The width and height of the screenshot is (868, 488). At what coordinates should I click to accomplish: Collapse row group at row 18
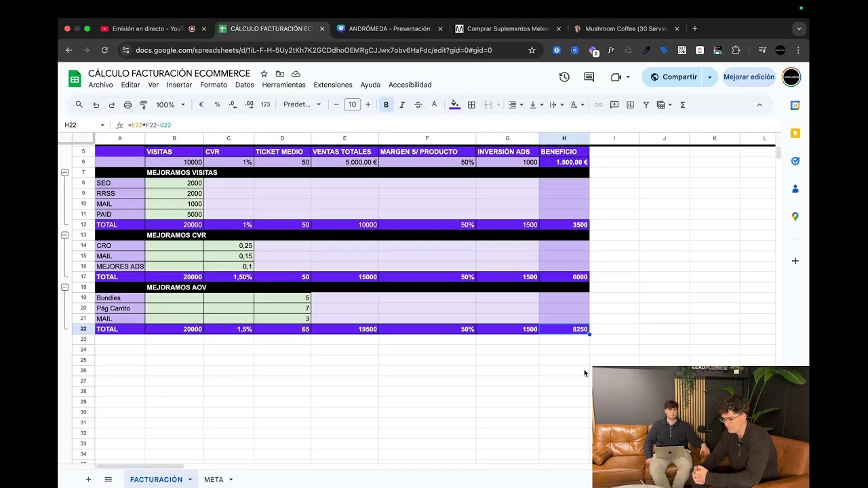[65, 287]
